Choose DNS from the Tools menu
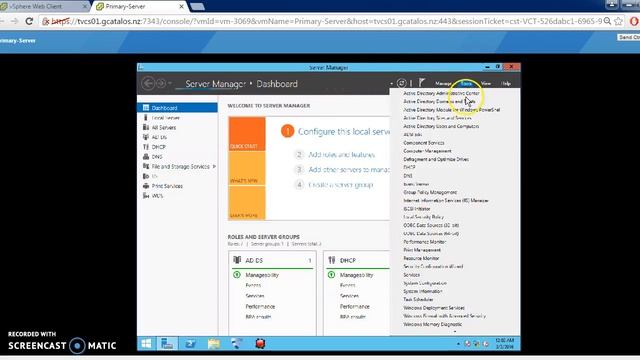 (408, 176)
